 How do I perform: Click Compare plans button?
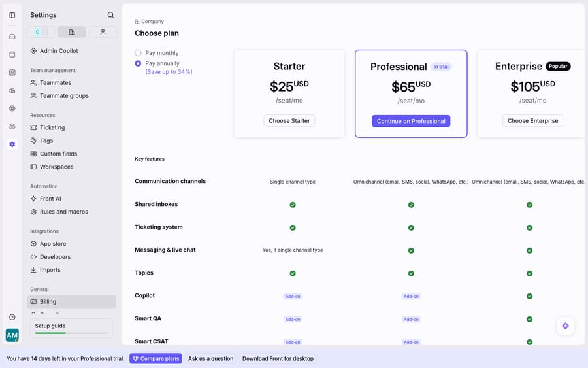click(x=155, y=359)
